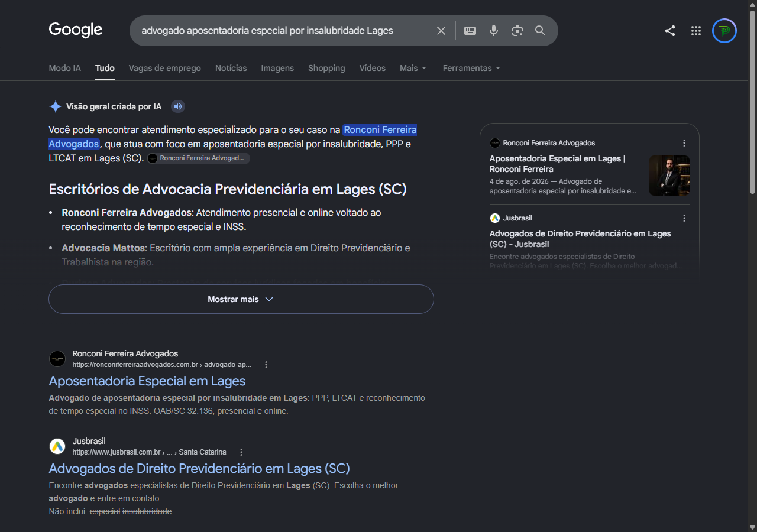Go to the Shopping tab
757x532 pixels.
click(x=326, y=68)
